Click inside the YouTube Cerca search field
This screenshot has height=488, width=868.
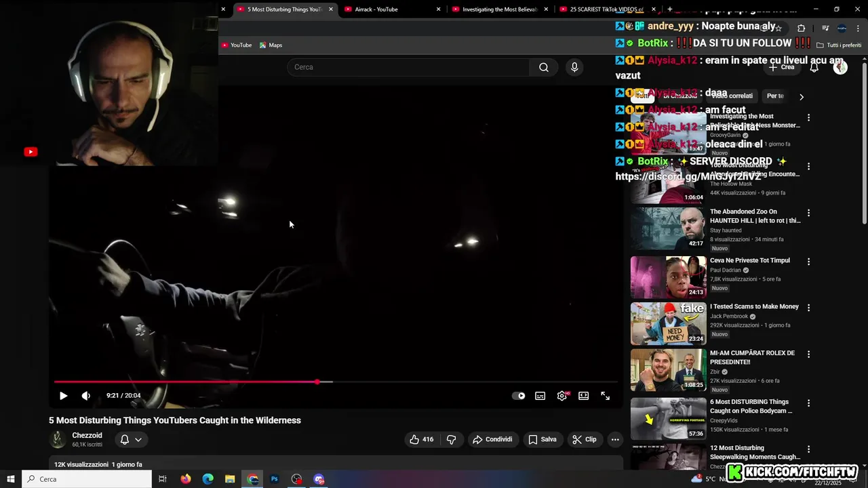[x=408, y=67]
